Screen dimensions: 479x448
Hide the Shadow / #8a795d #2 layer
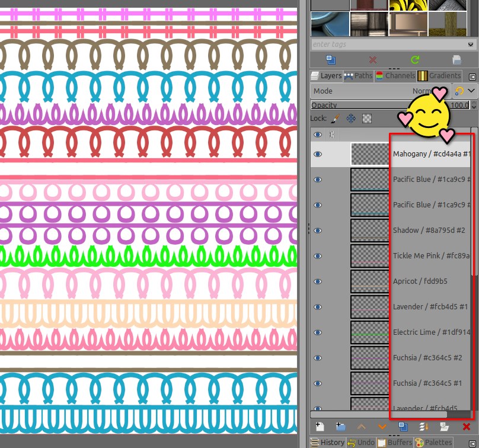318,231
